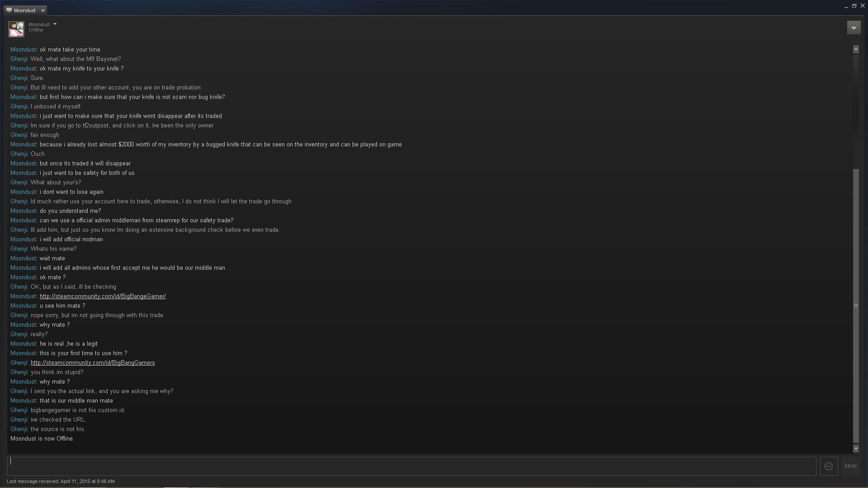The height and width of the screenshot is (488, 868).
Task: Close the Steam chat window
Action: click(x=862, y=6)
